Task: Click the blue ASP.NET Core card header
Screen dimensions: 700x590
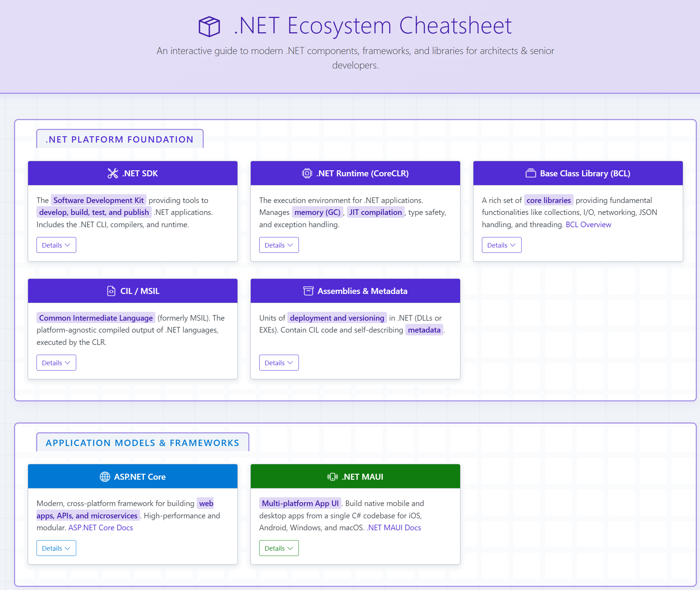Action: pyautogui.click(x=133, y=477)
